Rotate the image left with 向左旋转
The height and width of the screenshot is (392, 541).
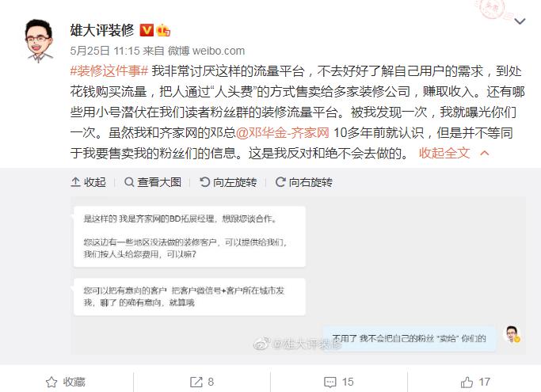coord(228,182)
